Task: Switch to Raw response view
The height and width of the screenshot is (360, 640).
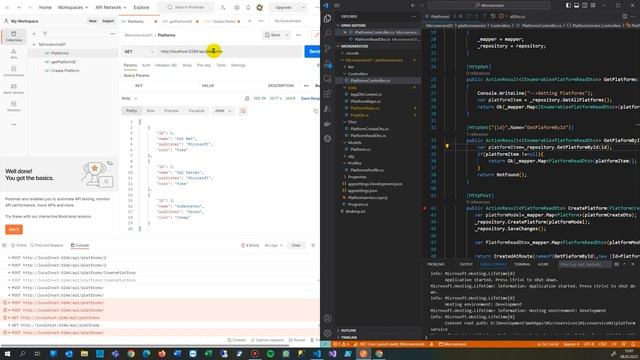Action: click(151, 111)
